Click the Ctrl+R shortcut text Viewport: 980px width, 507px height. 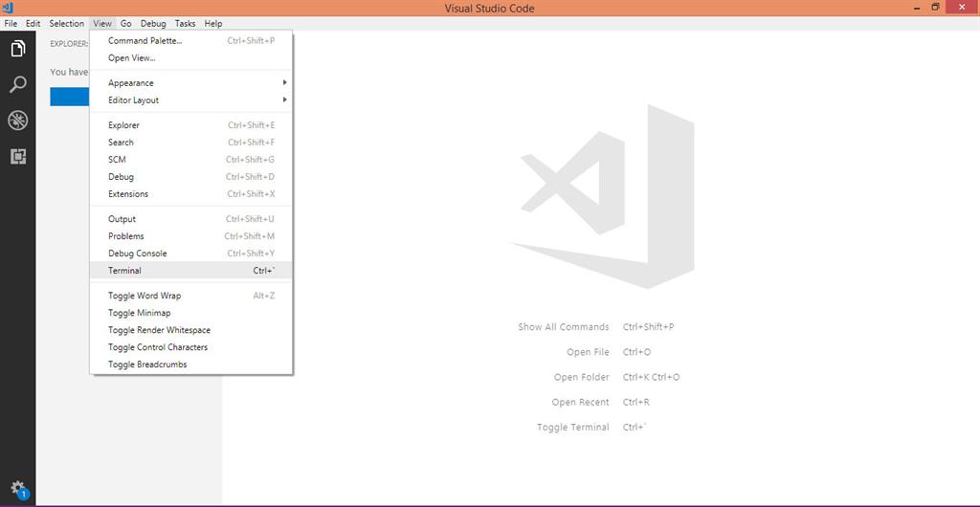[635, 402]
